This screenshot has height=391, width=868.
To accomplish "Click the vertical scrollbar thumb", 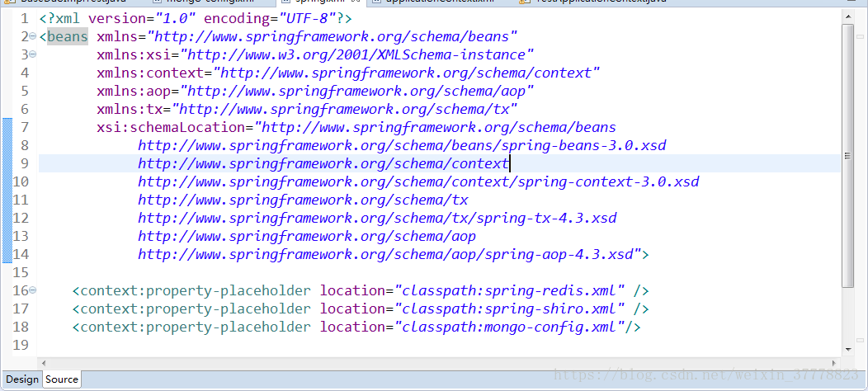I will click(x=848, y=156).
